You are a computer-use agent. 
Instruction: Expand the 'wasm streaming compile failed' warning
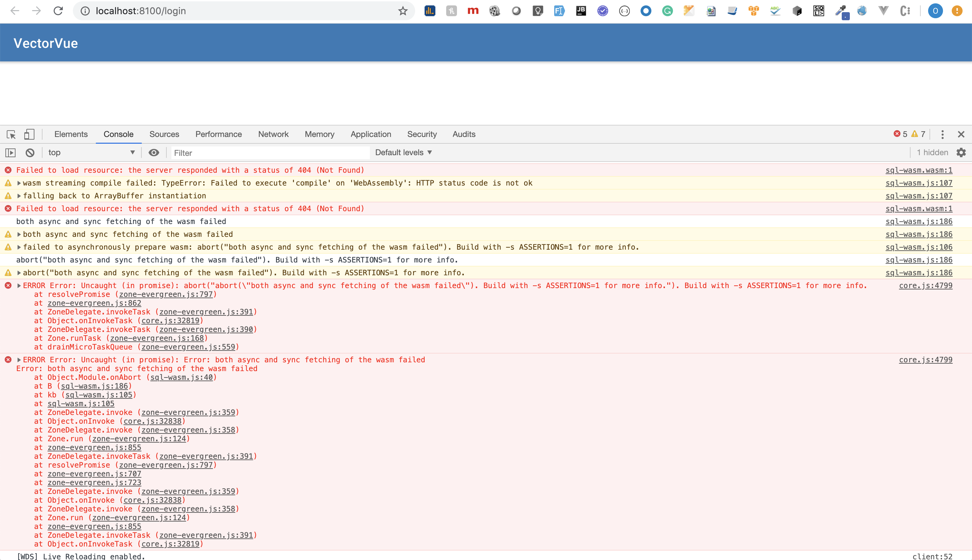(19, 183)
